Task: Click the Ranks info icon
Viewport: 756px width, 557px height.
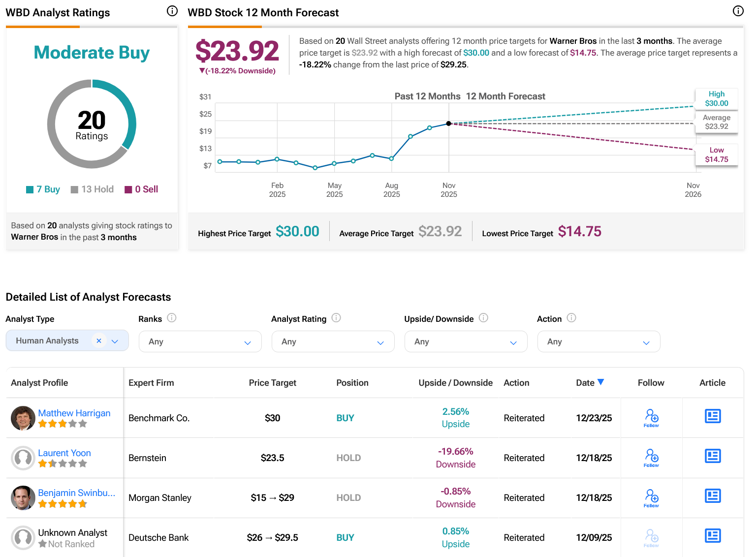Action: point(172,318)
